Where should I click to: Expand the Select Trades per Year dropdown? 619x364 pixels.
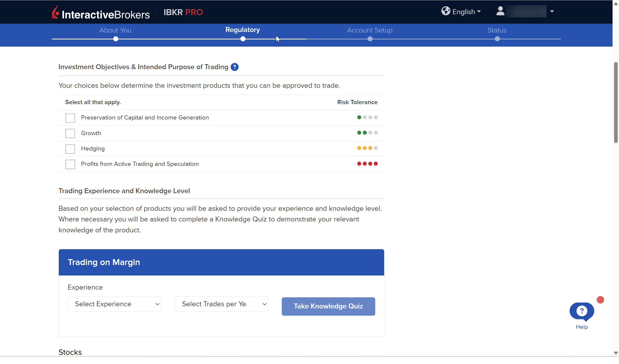(221, 304)
